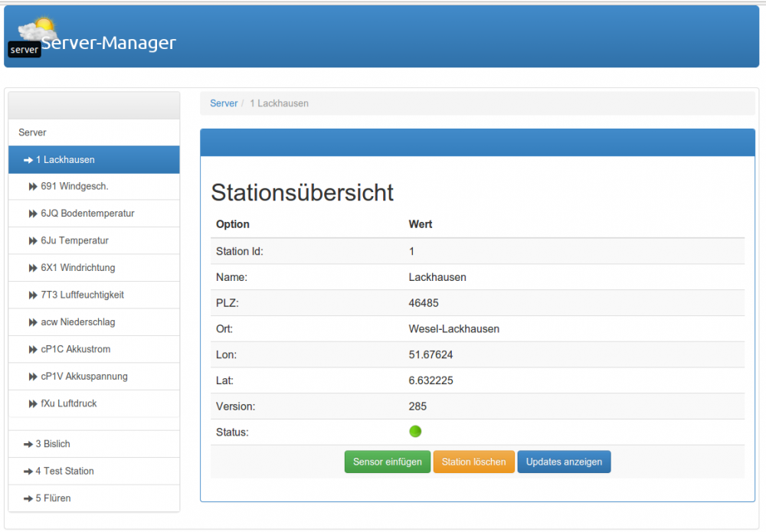Click the orange Station löschen button

pos(473,462)
